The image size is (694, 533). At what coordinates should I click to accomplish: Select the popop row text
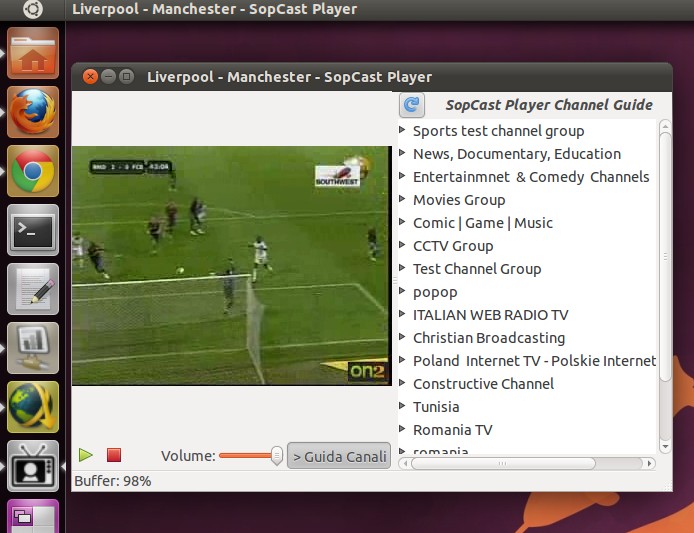pyautogui.click(x=435, y=293)
